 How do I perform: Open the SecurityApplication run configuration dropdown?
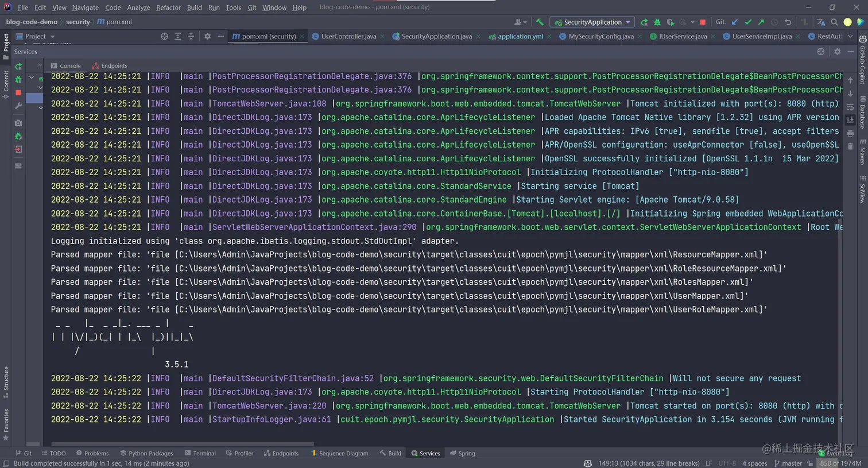coord(592,22)
